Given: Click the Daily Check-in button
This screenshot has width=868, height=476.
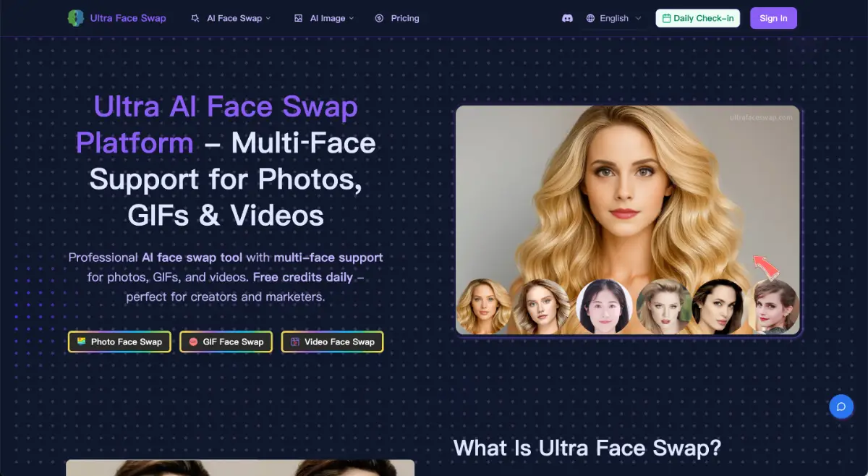Looking at the screenshot, I should [697, 17].
